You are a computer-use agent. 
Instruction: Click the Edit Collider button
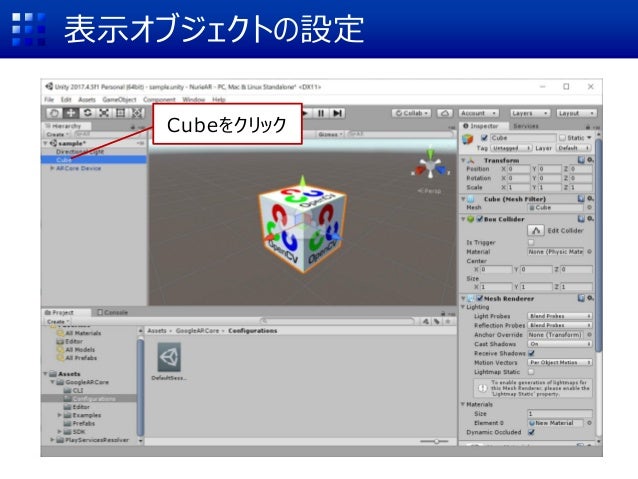pos(536,230)
